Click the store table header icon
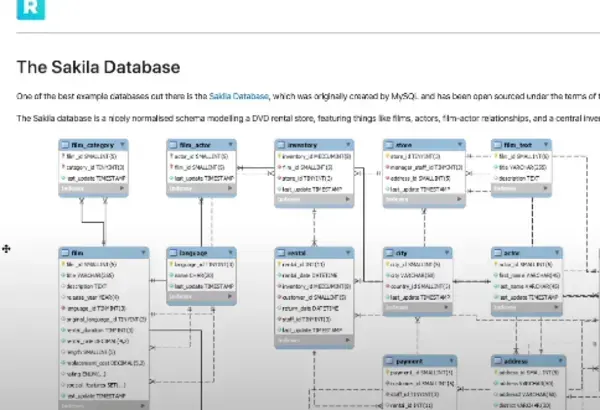600x410 pixels. (x=389, y=145)
